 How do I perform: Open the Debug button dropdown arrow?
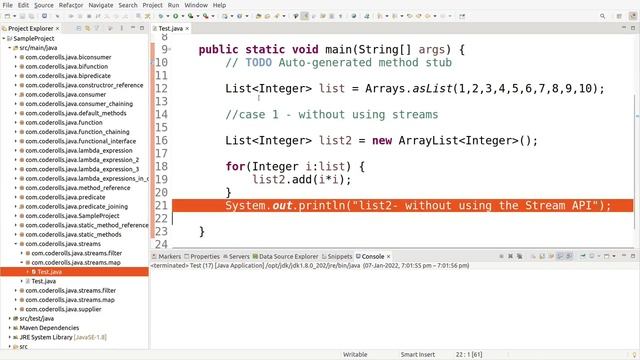point(167,16)
